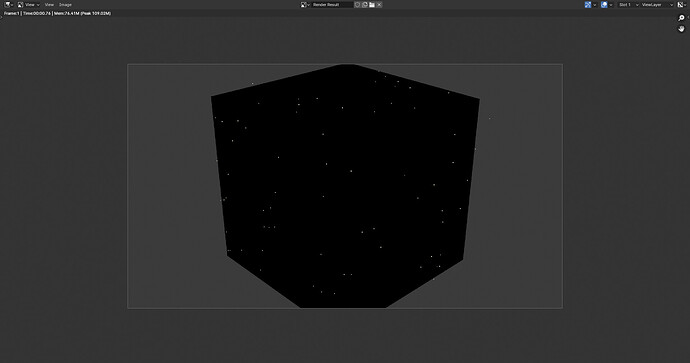Image resolution: width=690 pixels, height=363 pixels.
Task: Open the Slot 1 dropdown
Action: pyautogui.click(x=628, y=4)
